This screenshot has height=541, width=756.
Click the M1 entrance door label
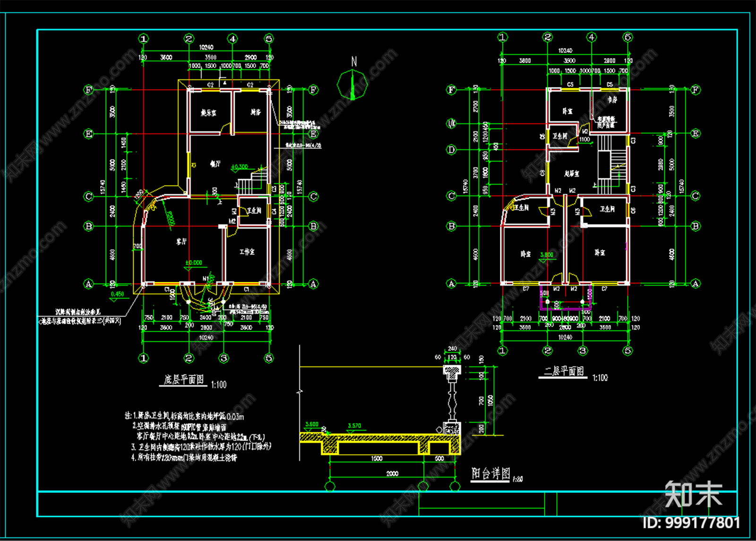tap(206, 279)
